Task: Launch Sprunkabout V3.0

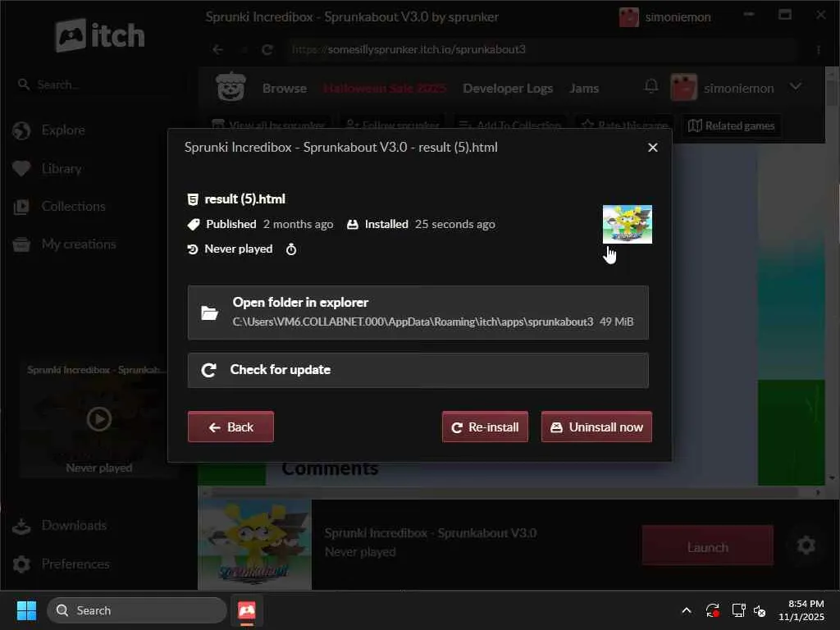Action: pos(708,546)
